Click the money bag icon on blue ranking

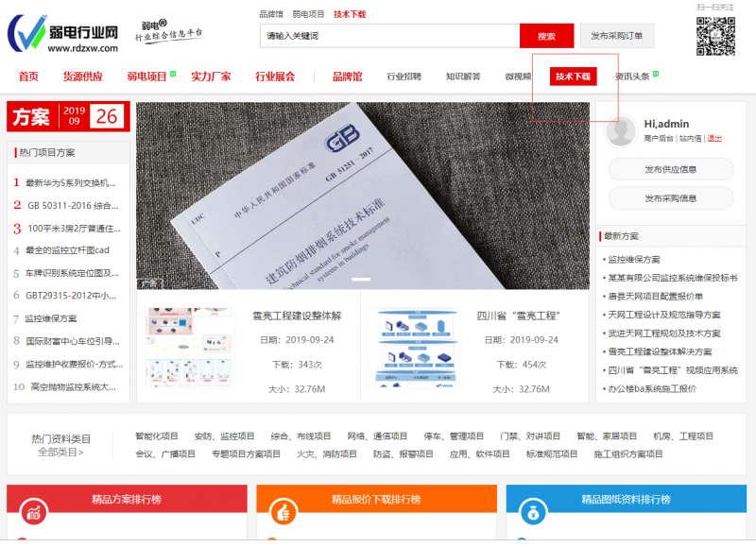click(532, 512)
